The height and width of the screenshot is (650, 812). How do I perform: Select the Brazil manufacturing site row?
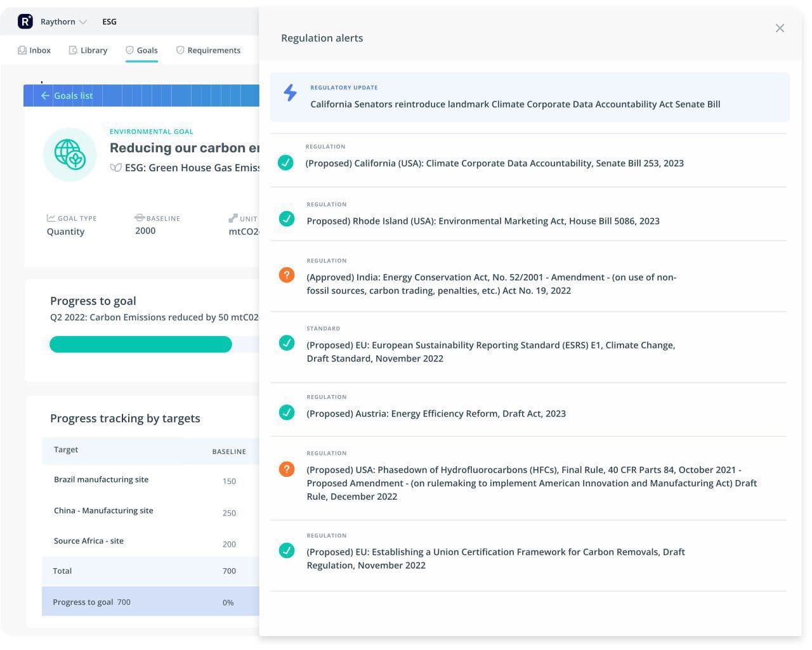[x=101, y=479]
